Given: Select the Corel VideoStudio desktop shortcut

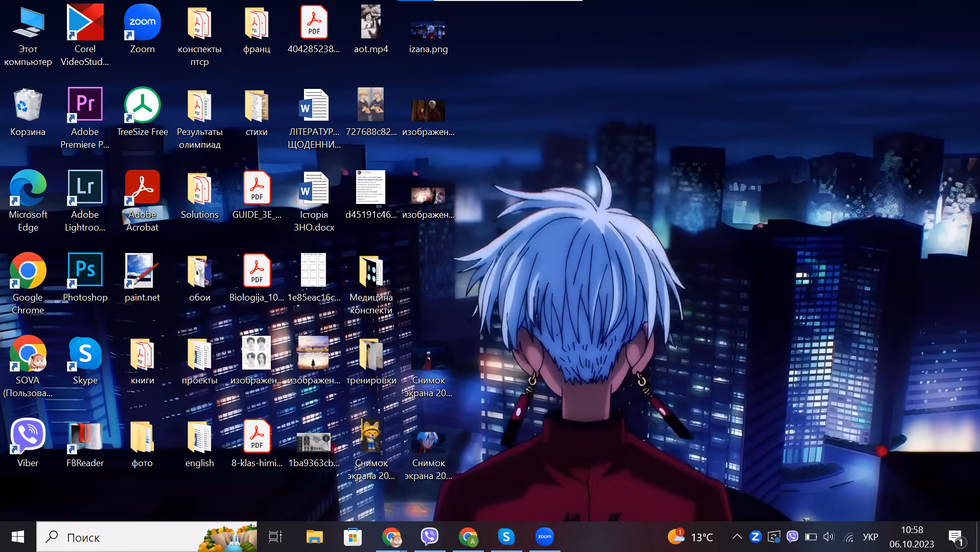Looking at the screenshot, I should pos(85,35).
